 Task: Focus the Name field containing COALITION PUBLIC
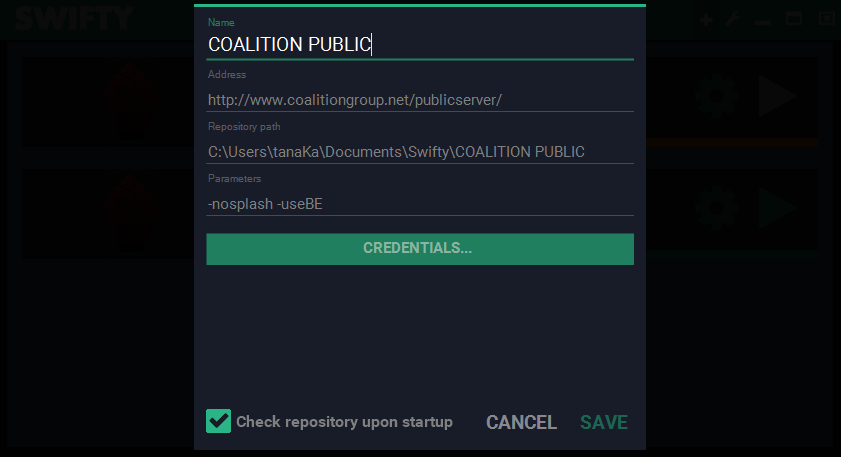click(x=419, y=44)
